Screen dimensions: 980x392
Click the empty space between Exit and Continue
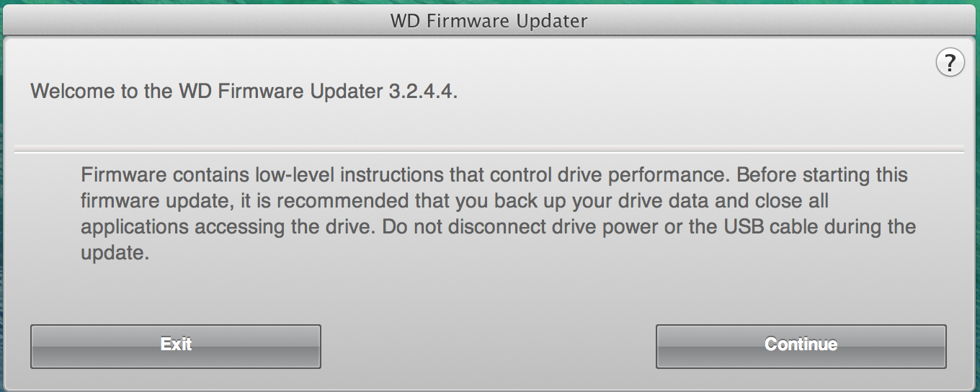click(488, 346)
